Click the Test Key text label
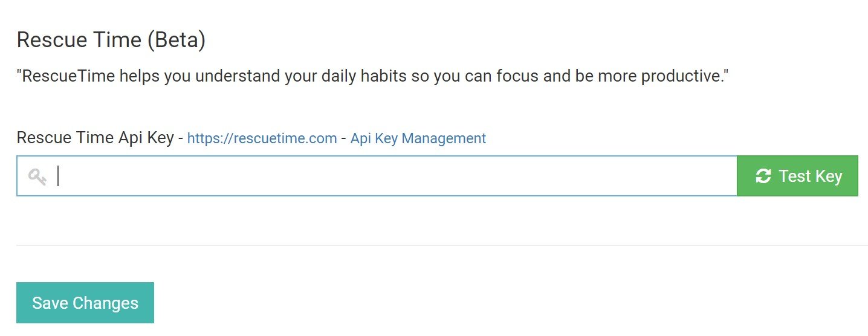 tap(810, 176)
